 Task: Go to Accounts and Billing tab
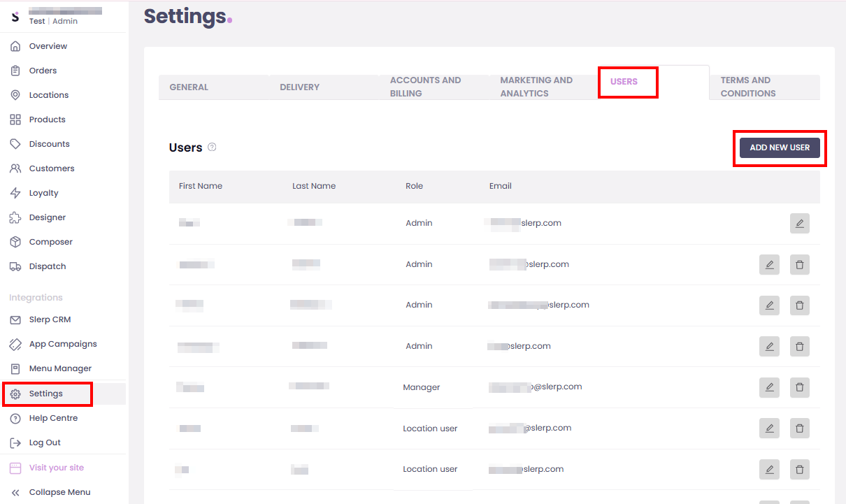pos(425,87)
